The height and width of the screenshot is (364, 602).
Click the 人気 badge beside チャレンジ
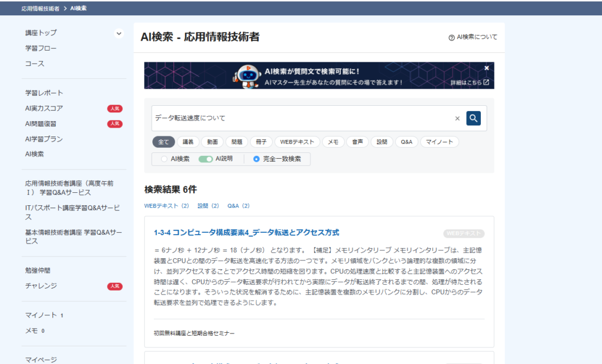pos(115,286)
